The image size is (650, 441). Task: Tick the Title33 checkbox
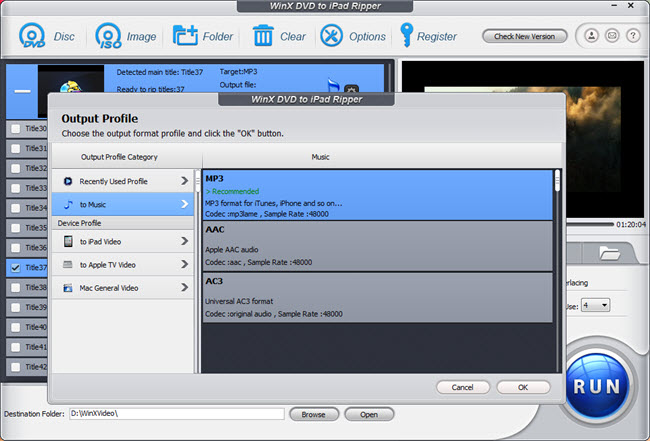point(16,188)
